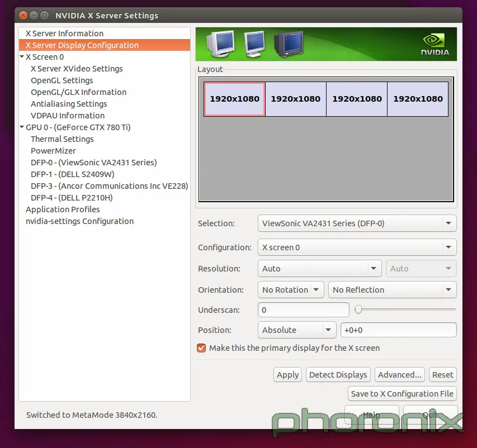Open the Selection display dropdown
The width and height of the screenshot is (477, 448).
point(357,223)
